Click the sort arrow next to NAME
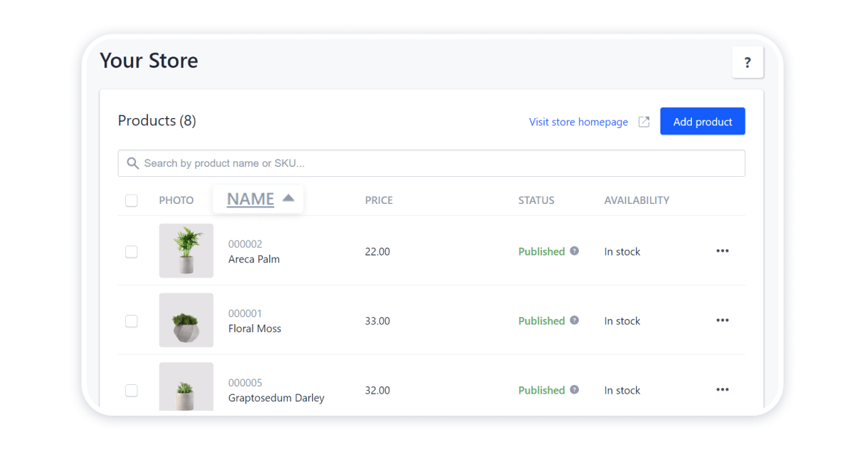This screenshot has width=868, height=468. click(289, 200)
